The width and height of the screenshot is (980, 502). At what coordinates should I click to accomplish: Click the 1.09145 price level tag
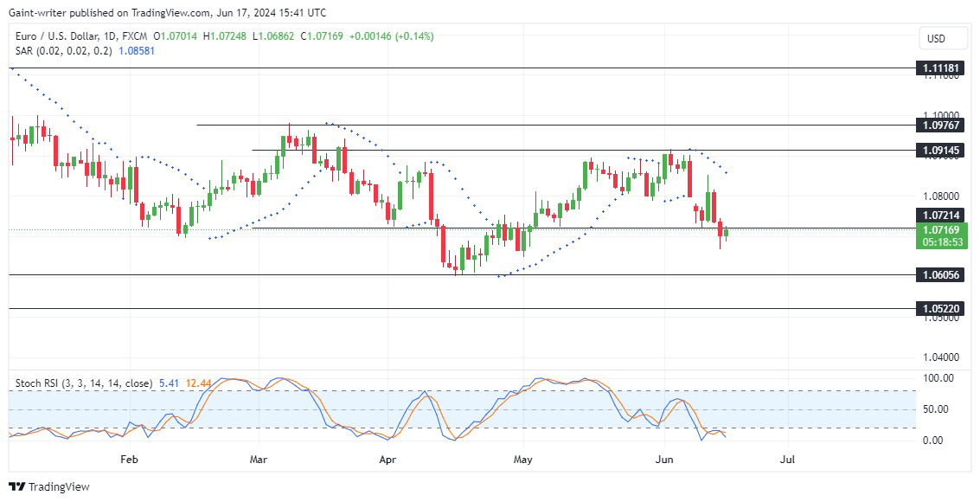coord(941,151)
